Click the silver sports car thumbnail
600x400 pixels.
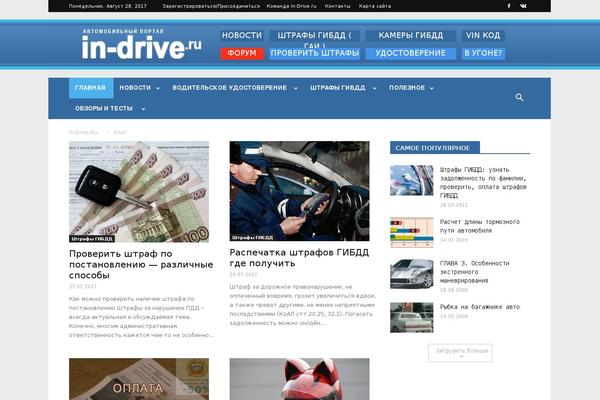point(412,274)
